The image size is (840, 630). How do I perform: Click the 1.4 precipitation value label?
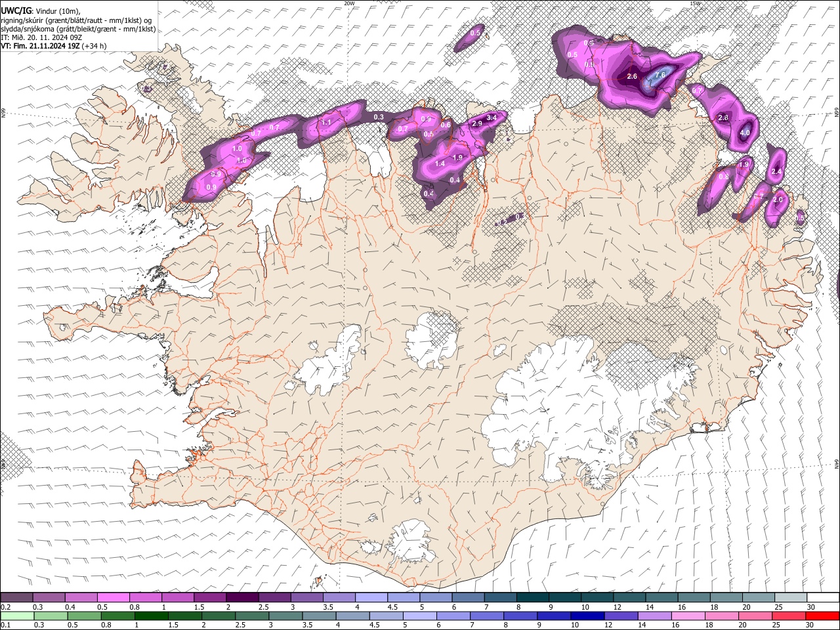(x=440, y=163)
